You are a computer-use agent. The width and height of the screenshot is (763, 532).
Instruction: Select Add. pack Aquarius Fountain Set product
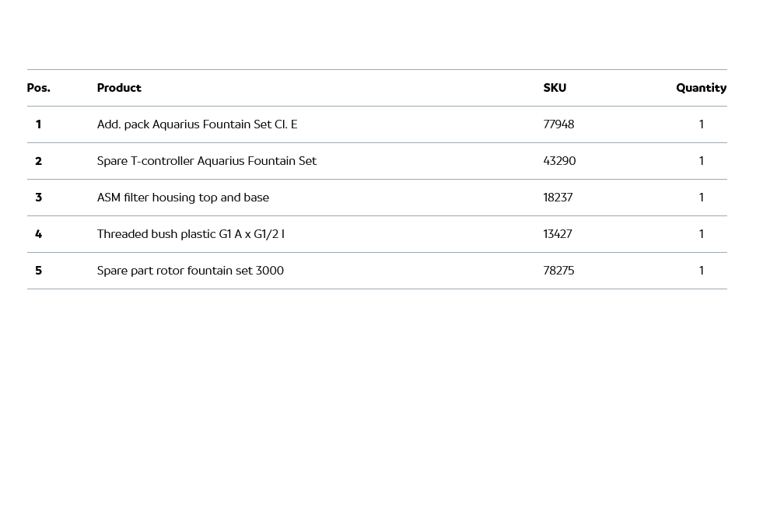[x=197, y=124]
